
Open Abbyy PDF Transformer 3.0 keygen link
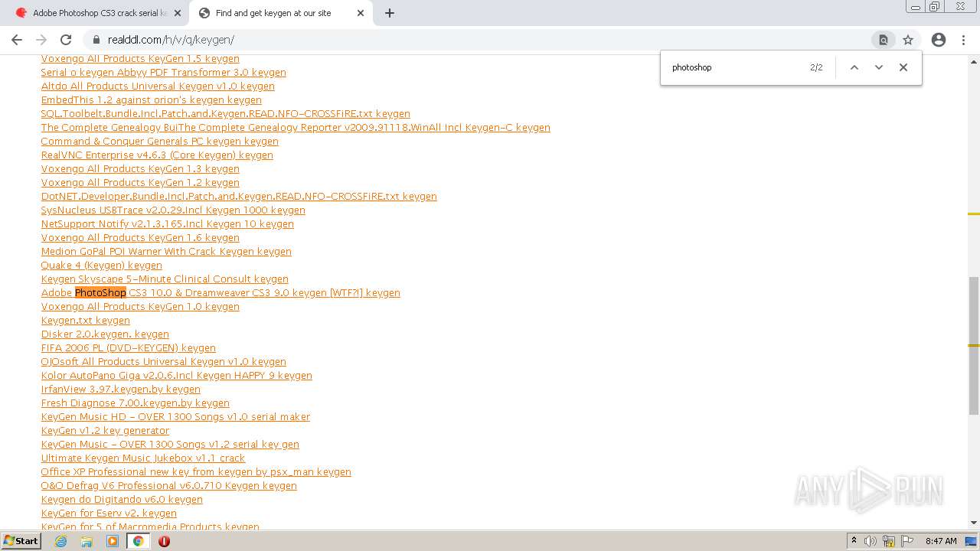(164, 73)
